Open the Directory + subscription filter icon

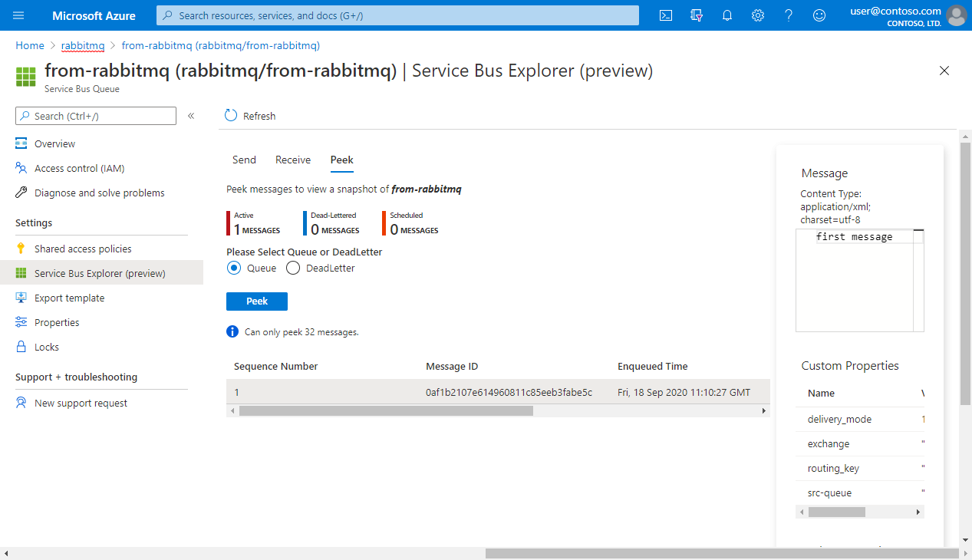point(697,15)
